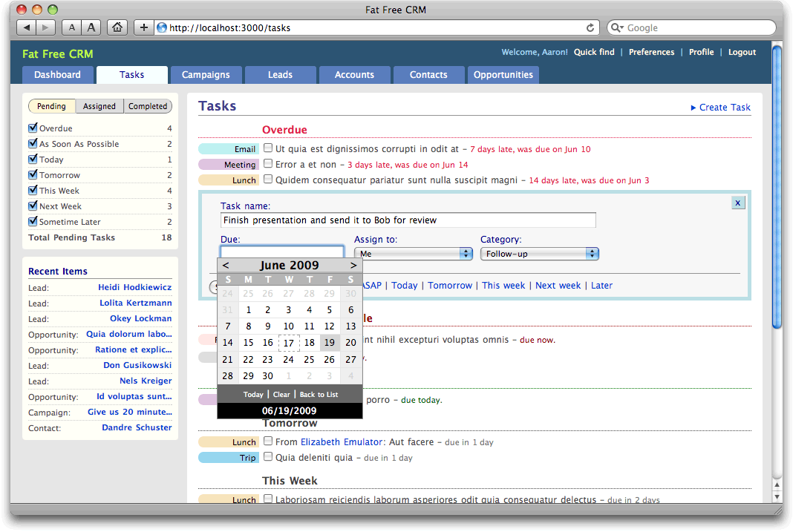
Task: Reload the page with refresh icon
Action: click(590, 27)
